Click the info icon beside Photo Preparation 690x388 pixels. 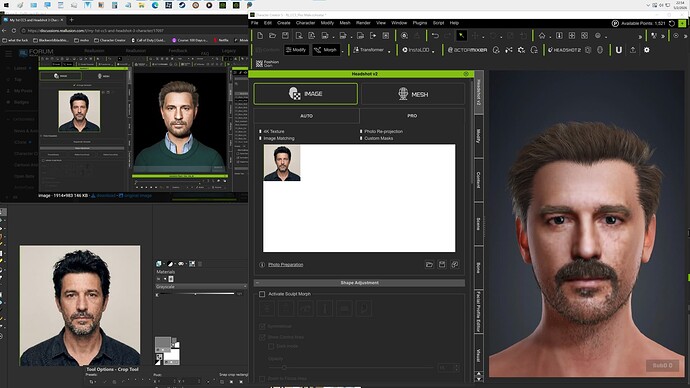(x=262, y=265)
